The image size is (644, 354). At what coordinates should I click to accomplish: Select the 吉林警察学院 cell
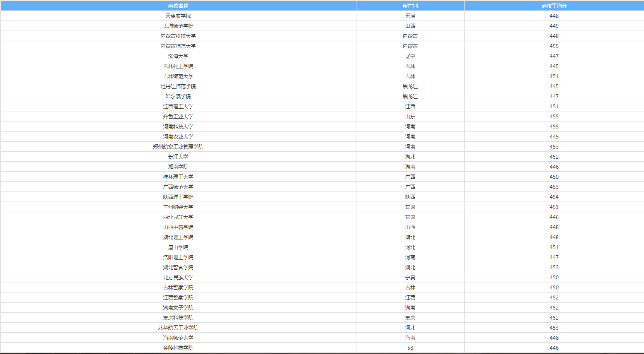point(178,287)
